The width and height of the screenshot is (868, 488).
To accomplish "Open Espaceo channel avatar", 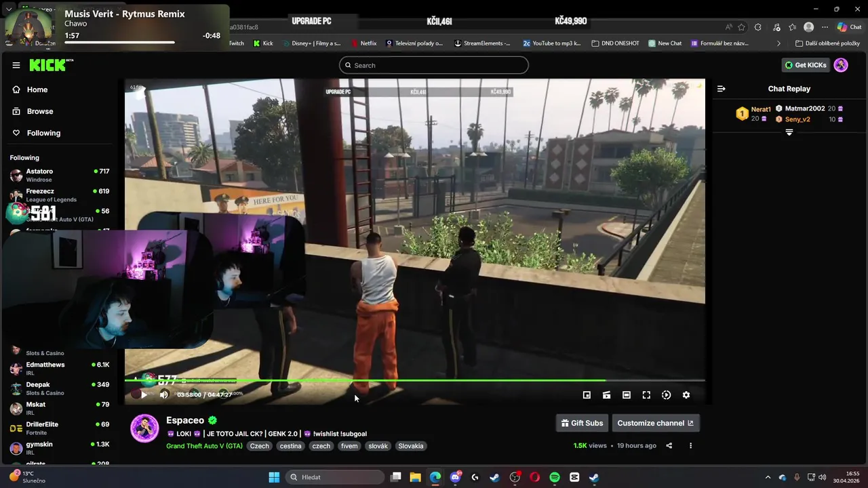I will pyautogui.click(x=144, y=428).
